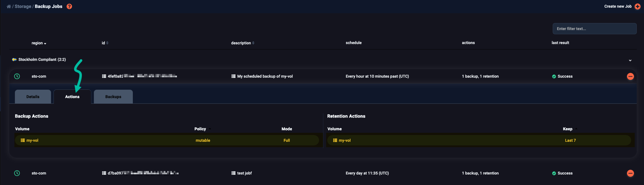Open the orange help question mark icon
The image size is (644, 185).
click(69, 7)
